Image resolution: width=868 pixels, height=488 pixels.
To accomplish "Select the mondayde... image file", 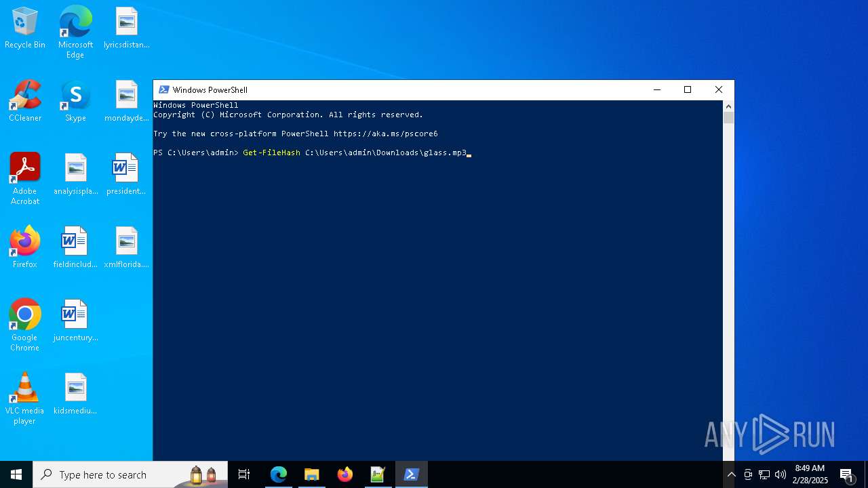I will [127, 102].
